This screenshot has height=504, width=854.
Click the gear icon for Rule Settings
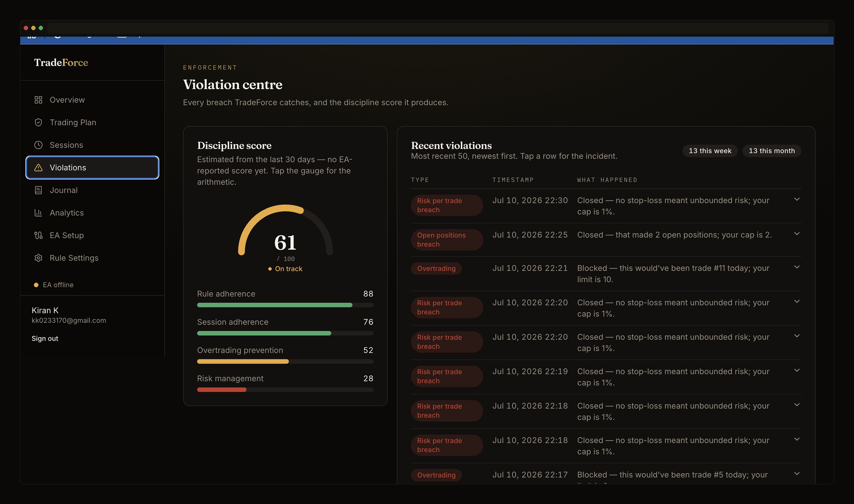coord(38,258)
